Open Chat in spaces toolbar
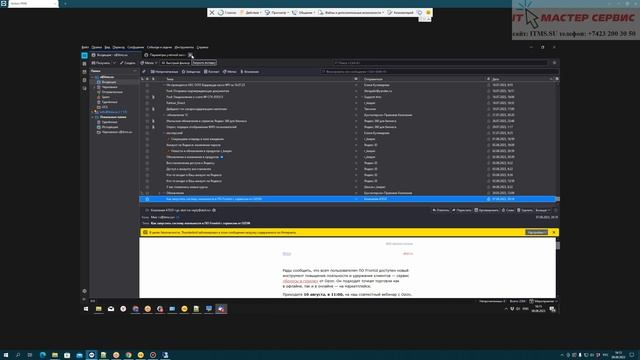The width and height of the screenshot is (640, 360). point(84,88)
